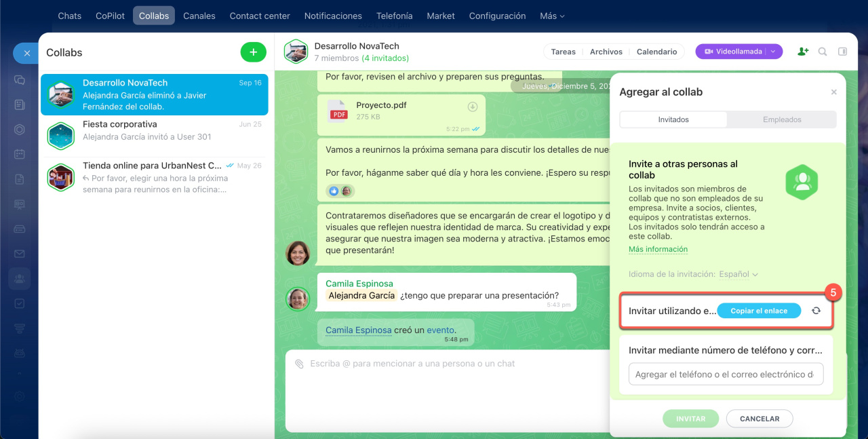Screen dimensions: 868x439
Task: Click the paperclip attach icon in message box
Action: [299, 364]
